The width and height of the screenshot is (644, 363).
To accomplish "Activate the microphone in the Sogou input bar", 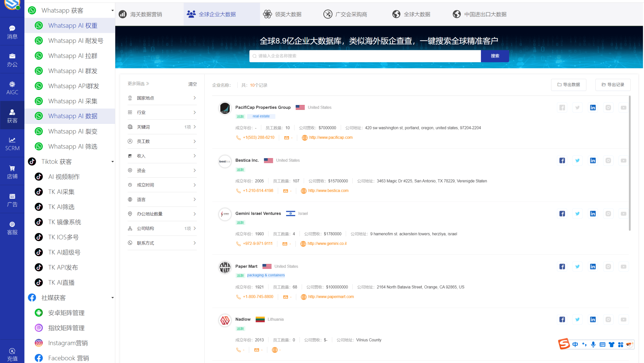I will [x=593, y=344].
